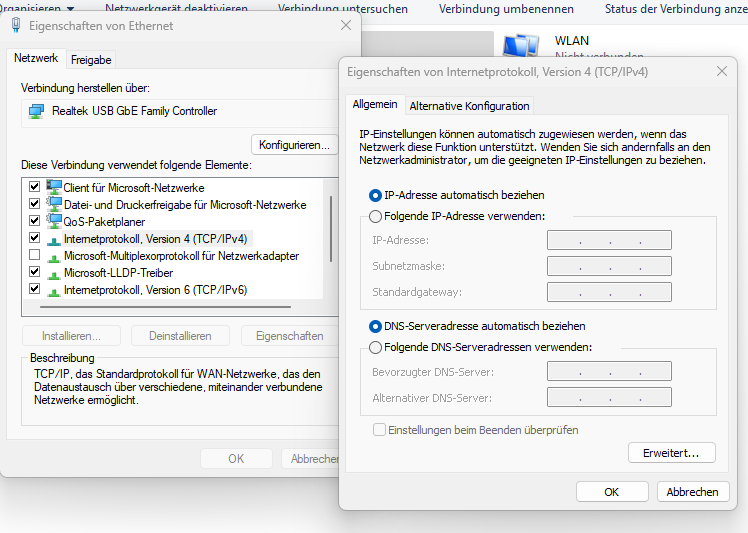Image resolution: width=748 pixels, height=533 pixels.
Task: Click the Microsoft-LLDP-Treiber protocol icon
Action: (x=54, y=274)
